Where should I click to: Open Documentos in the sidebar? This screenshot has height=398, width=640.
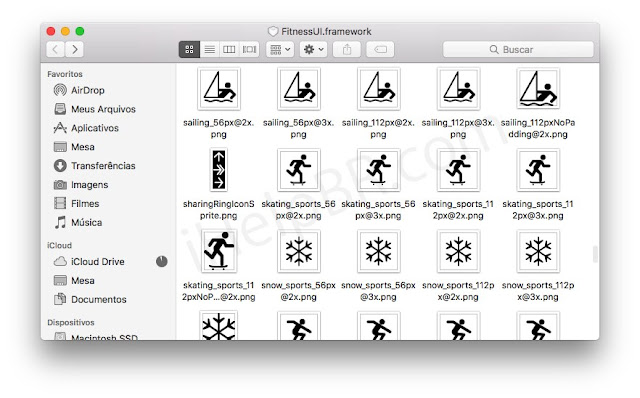tap(90, 299)
